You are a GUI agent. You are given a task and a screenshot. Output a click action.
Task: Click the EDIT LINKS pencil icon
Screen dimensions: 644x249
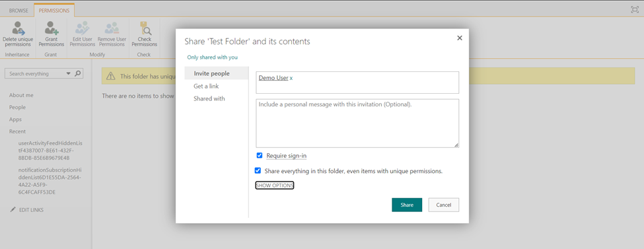(13, 210)
